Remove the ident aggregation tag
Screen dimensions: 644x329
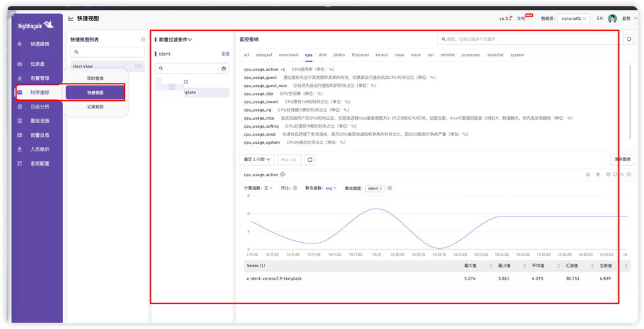click(x=381, y=189)
